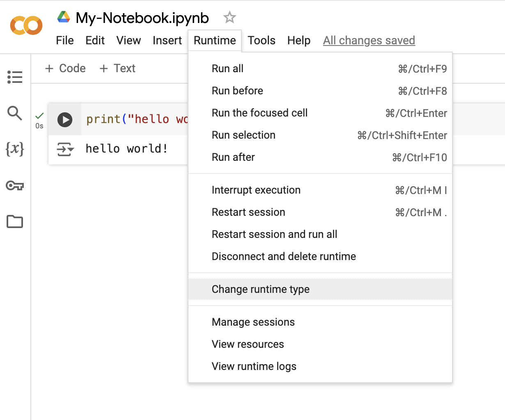Select Restart session and run all
Screen dimensions: 505x420
click(274, 234)
